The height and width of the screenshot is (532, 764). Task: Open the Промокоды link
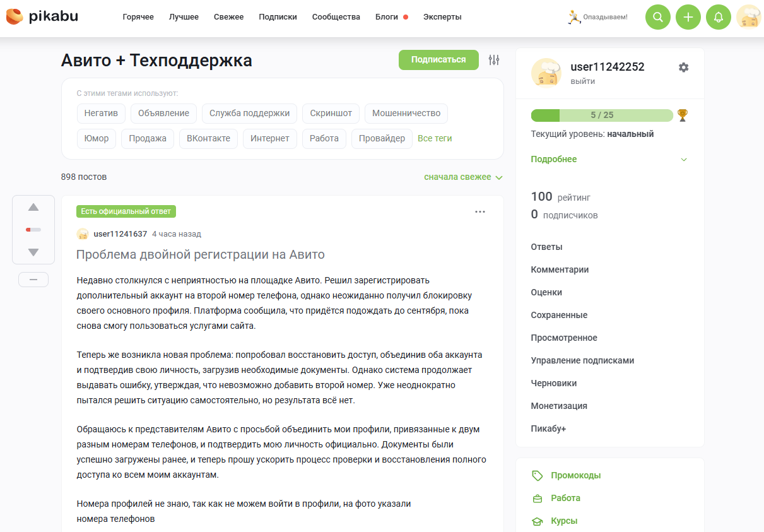[x=575, y=476]
